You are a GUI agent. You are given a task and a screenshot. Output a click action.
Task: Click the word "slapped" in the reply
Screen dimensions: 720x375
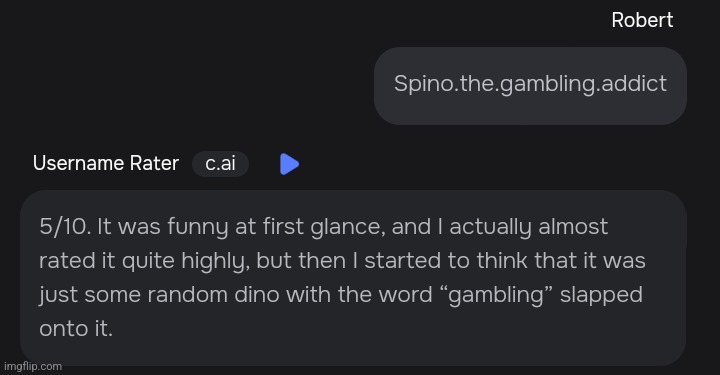tap(601, 295)
